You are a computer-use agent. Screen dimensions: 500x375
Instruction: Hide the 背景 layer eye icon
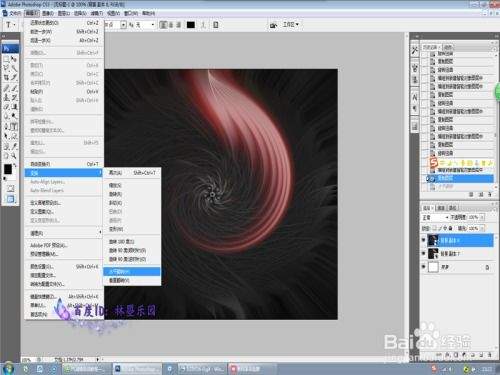pyautogui.click(x=424, y=267)
